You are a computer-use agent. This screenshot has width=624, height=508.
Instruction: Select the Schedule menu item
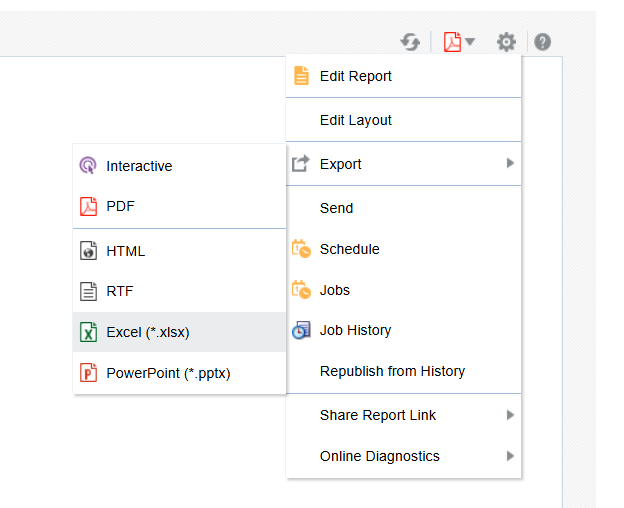tap(404, 249)
